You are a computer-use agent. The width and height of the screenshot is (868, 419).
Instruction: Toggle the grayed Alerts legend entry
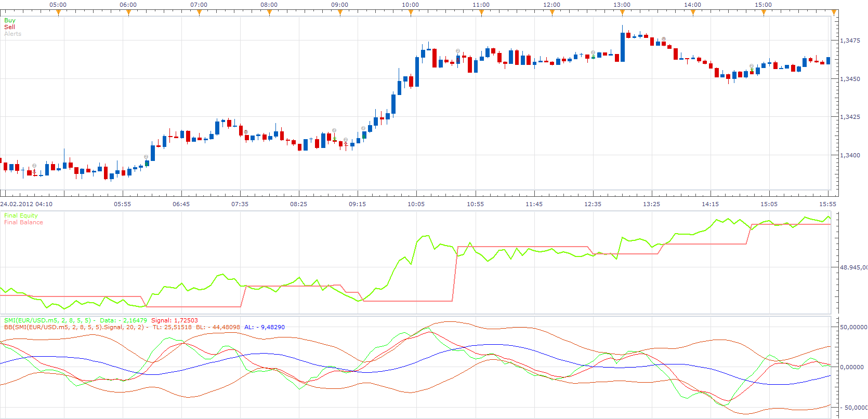tap(13, 34)
